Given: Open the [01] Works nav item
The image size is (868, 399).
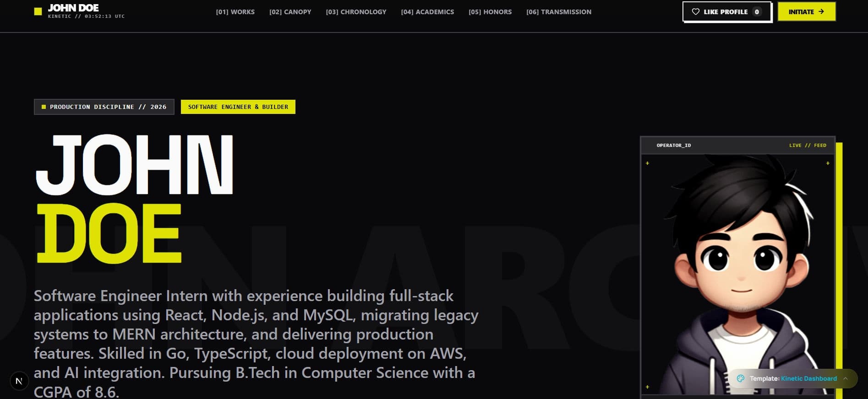Looking at the screenshot, I should coord(235,12).
